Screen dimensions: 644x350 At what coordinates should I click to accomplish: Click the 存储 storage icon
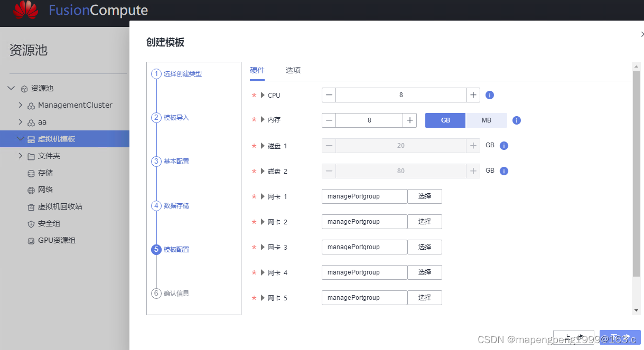[31, 173]
